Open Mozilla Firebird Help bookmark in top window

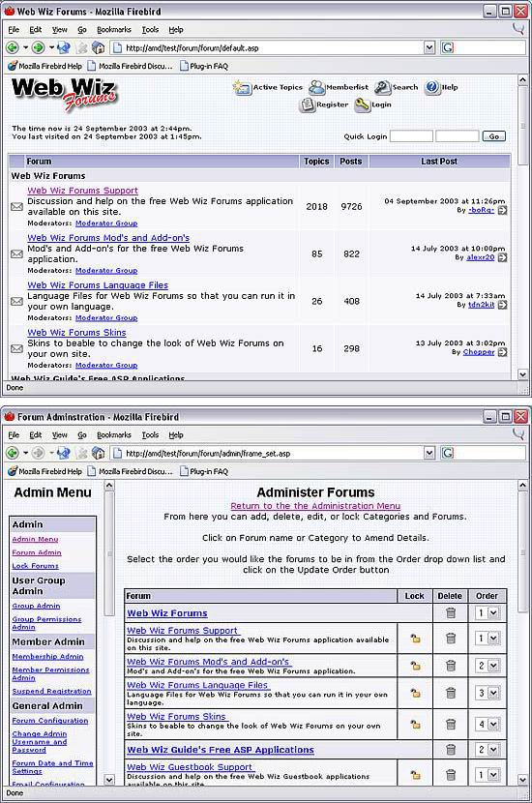44,66
